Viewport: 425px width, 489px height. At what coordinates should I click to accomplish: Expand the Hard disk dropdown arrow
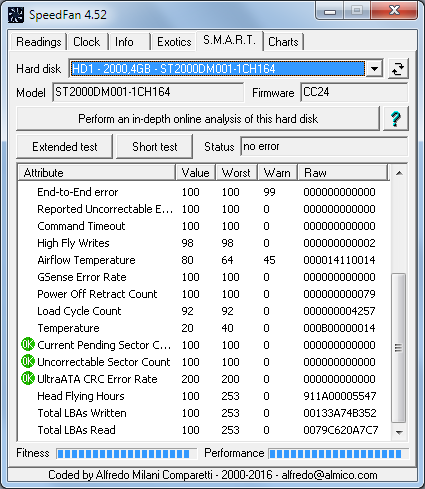click(x=374, y=69)
